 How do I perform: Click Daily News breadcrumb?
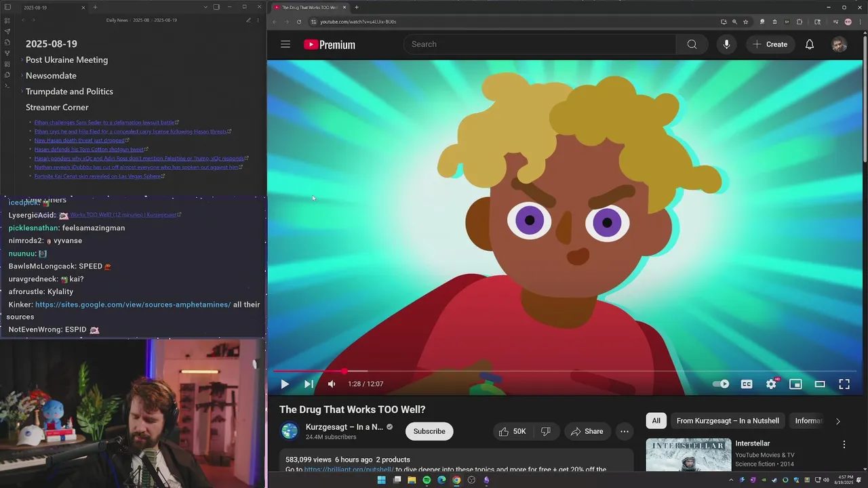117,20
